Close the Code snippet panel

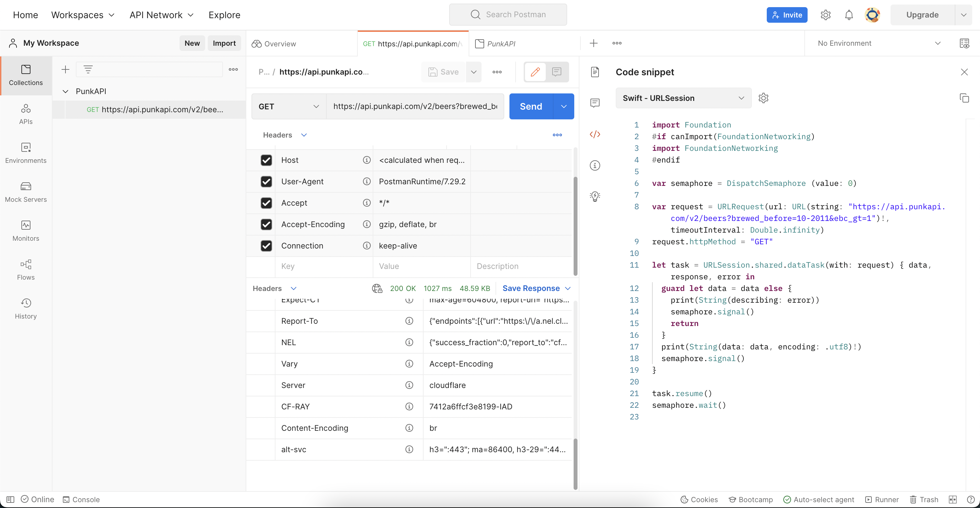[964, 72]
